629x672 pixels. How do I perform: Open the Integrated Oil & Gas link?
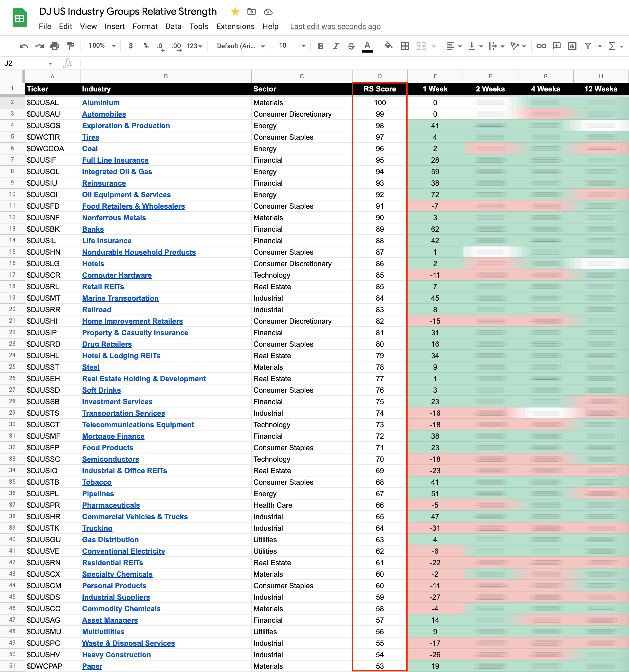117,172
